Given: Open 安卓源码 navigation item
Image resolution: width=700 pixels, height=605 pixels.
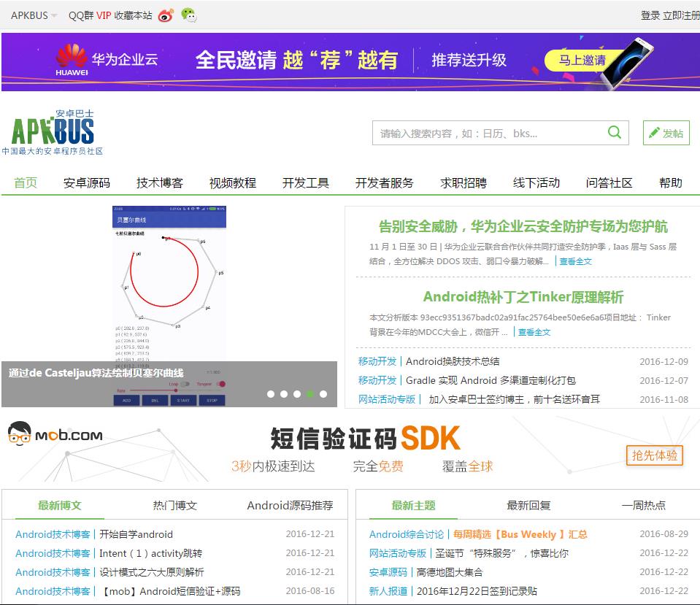Looking at the screenshot, I should coord(87,182).
